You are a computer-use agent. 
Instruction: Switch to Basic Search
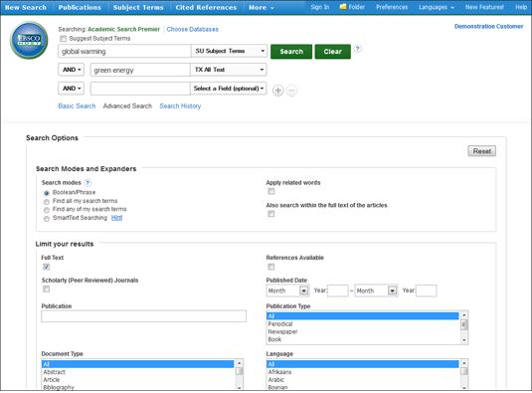77,106
